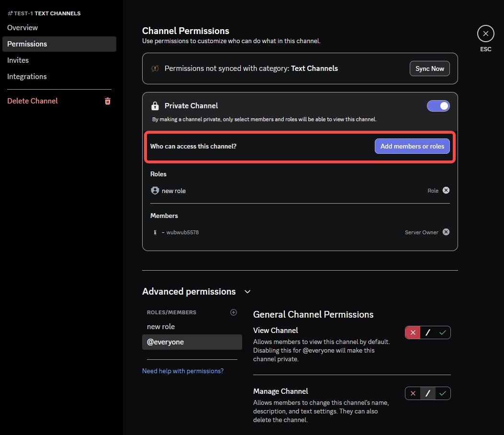
Task: Select @everyone in roles/members list
Action: click(192, 342)
